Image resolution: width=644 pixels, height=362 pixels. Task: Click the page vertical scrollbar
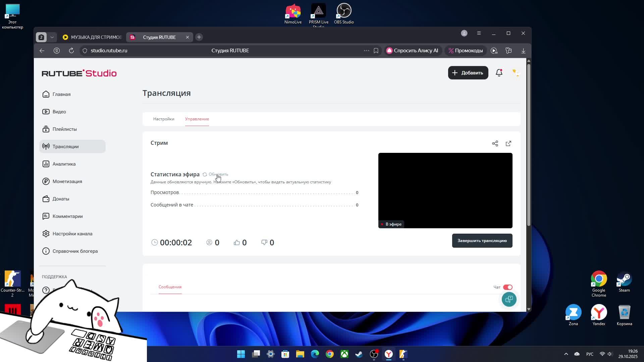(x=529, y=144)
